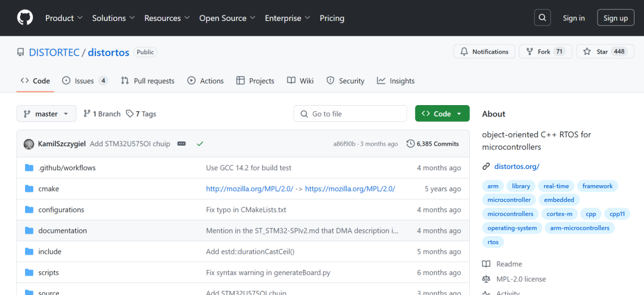Expand the Open Source menu
The height and width of the screenshot is (295, 644).
click(227, 18)
